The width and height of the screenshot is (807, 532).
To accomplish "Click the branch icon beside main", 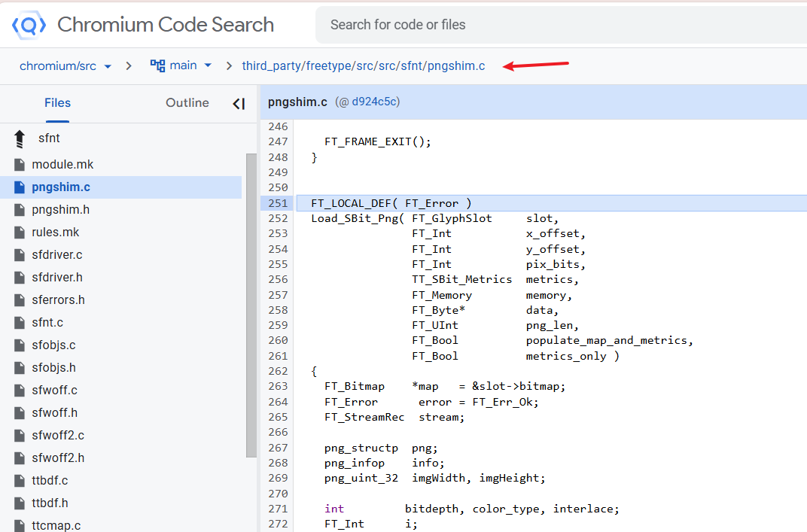I will point(157,65).
